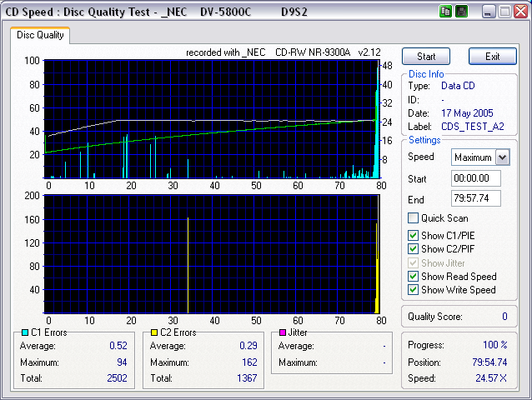Click the disc type Data CD

tap(458, 86)
